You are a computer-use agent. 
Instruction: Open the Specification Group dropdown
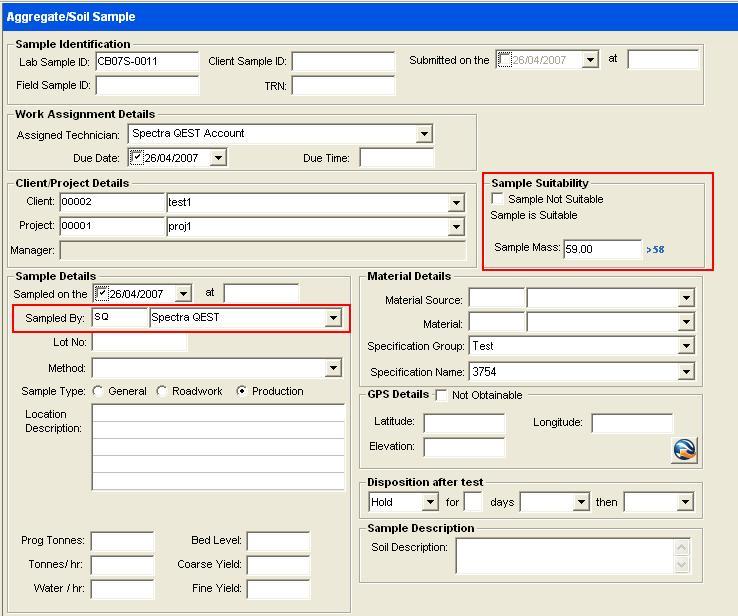685,346
